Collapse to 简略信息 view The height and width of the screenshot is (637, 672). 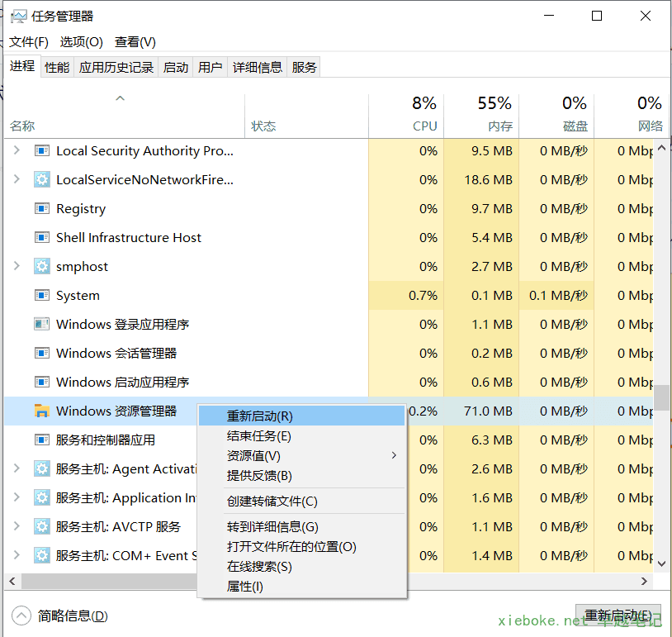[x=62, y=616]
